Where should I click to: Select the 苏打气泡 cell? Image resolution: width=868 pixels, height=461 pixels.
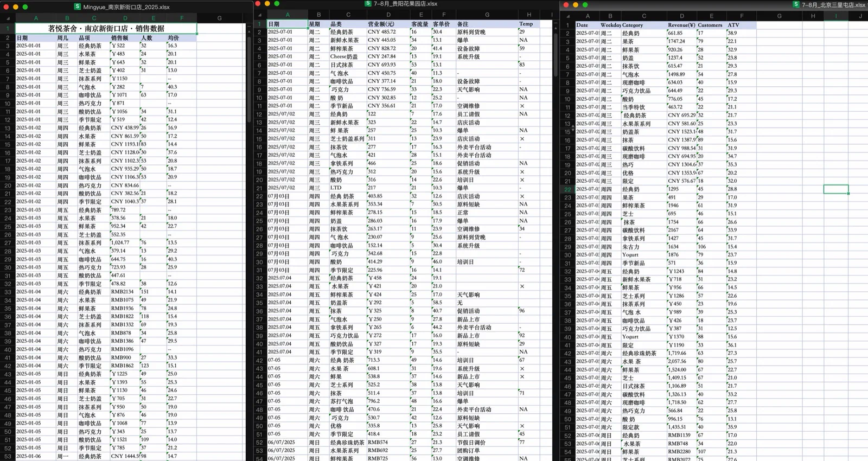(348, 401)
